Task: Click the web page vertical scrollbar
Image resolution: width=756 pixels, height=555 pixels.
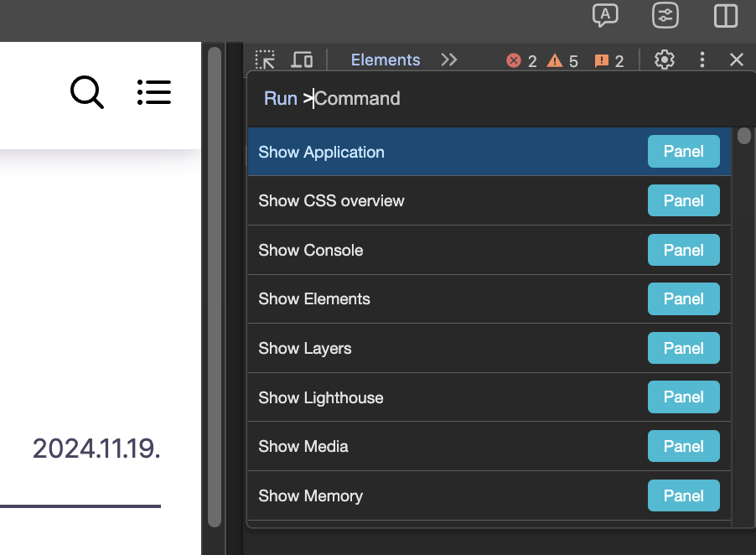Action: 215,287
